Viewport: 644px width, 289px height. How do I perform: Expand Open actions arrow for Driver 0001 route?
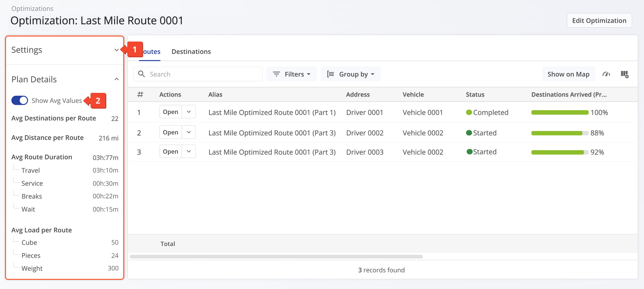(189, 112)
